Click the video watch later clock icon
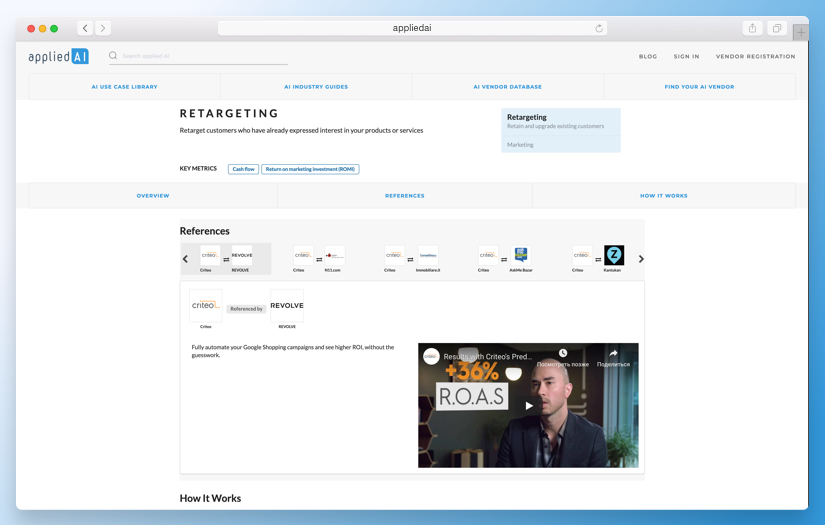This screenshot has height=525, width=825. click(563, 353)
